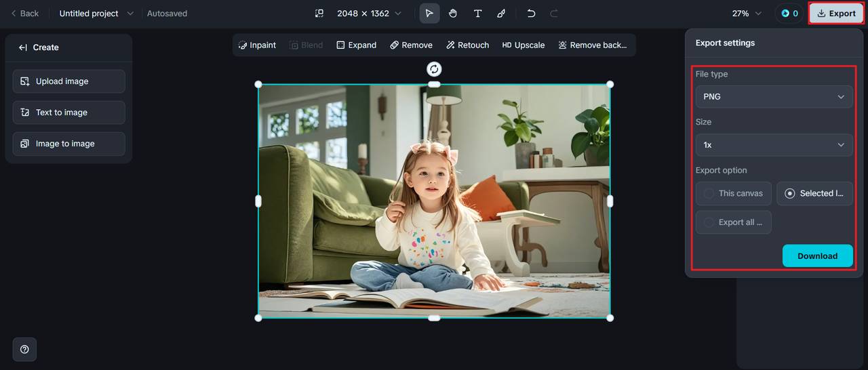This screenshot has width=868, height=370.
Task: Click the bottom-right corner handle of the image
Action: [x=610, y=318]
